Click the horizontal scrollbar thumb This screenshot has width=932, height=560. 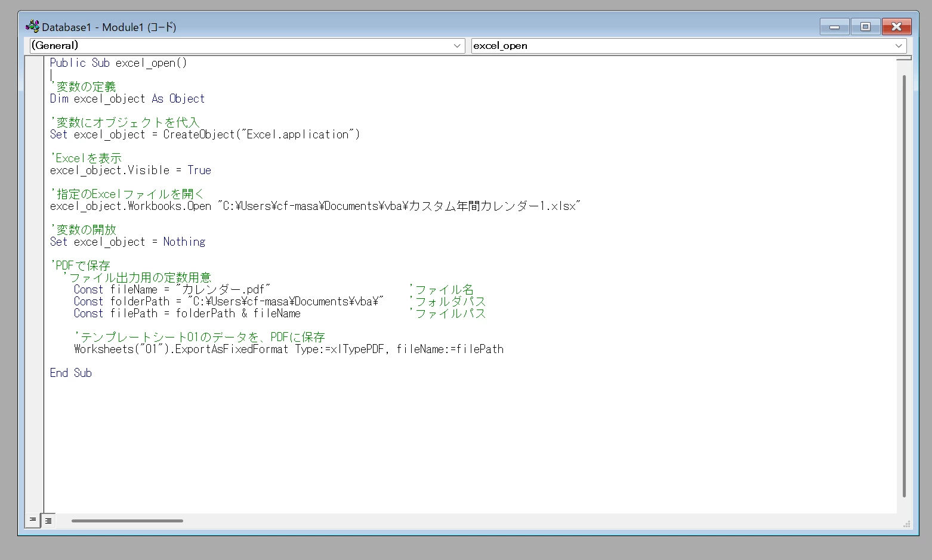pyautogui.click(x=127, y=521)
